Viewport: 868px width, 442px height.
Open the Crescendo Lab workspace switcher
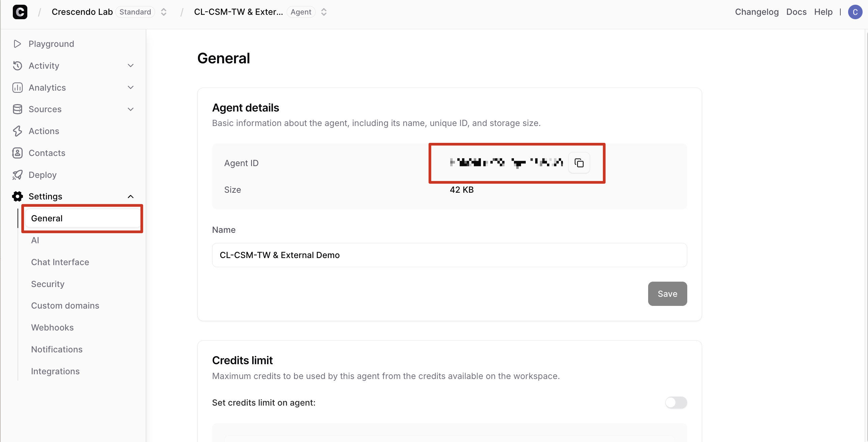[164, 12]
